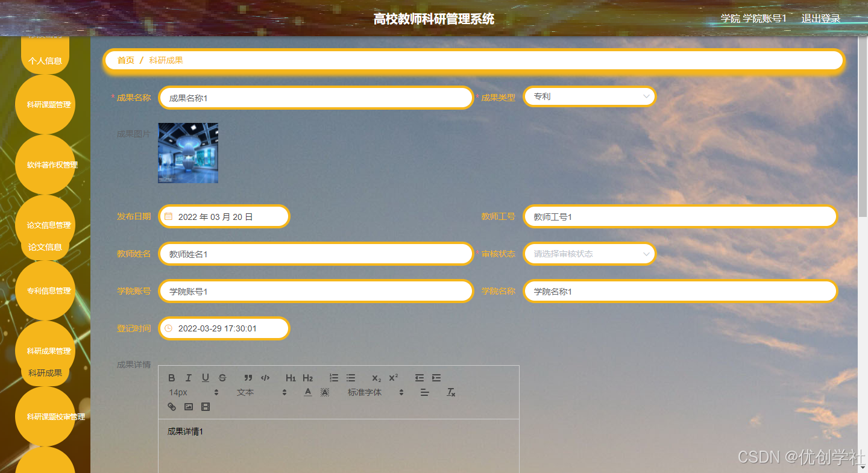
Task: Toggle underline formatting in editor
Action: (206, 378)
